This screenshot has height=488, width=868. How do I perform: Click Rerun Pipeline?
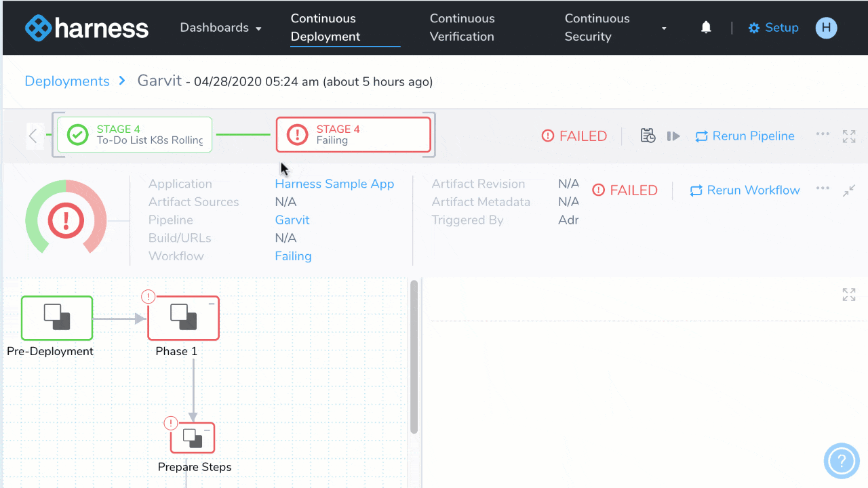tap(745, 136)
